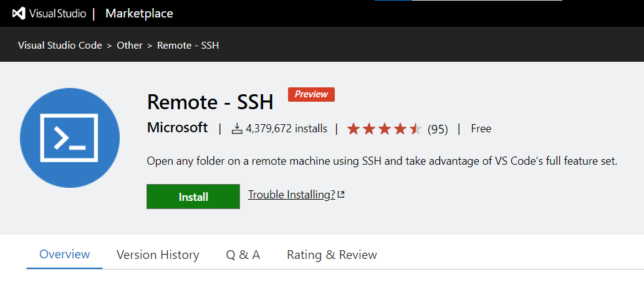Click the green Install button
The width and height of the screenshot is (644, 287).
coord(193,197)
